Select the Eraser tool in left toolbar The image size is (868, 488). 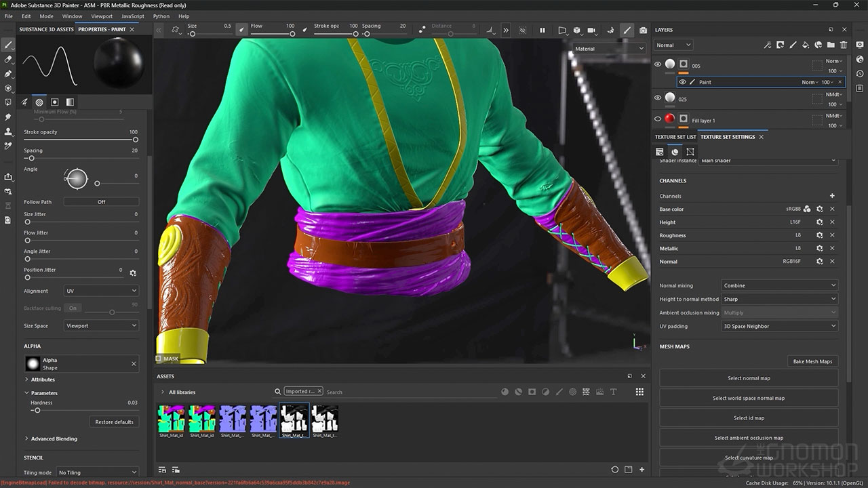[9, 60]
